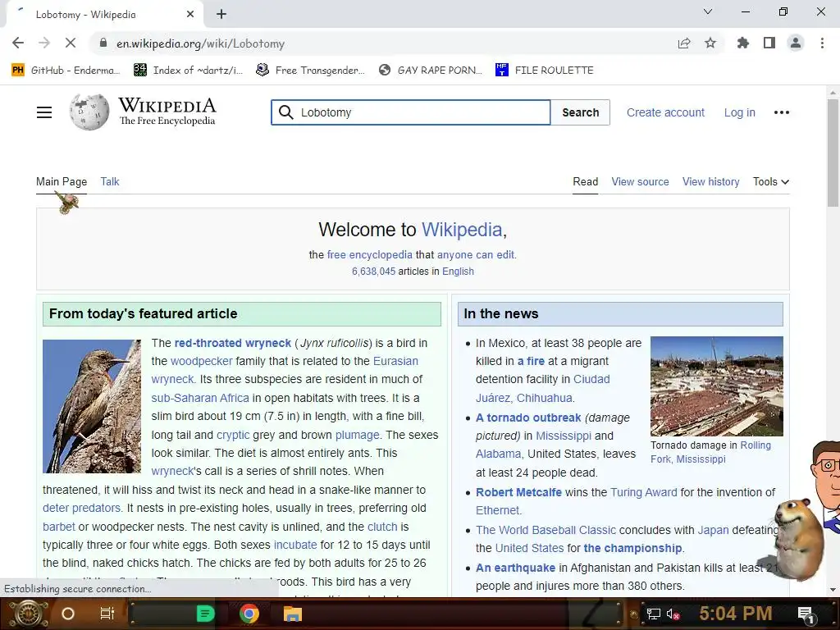
Task: Open the 'An earthquake' link
Action: click(x=515, y=568)
